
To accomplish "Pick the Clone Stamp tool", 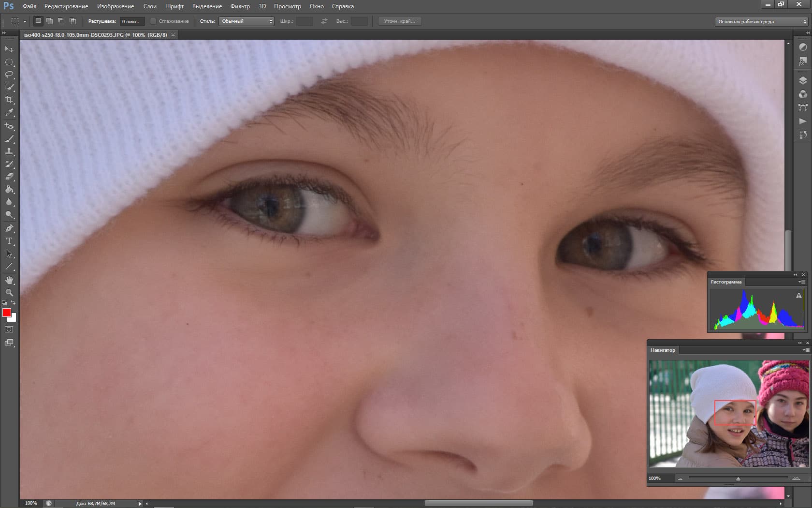I will (x=9, y=151).
